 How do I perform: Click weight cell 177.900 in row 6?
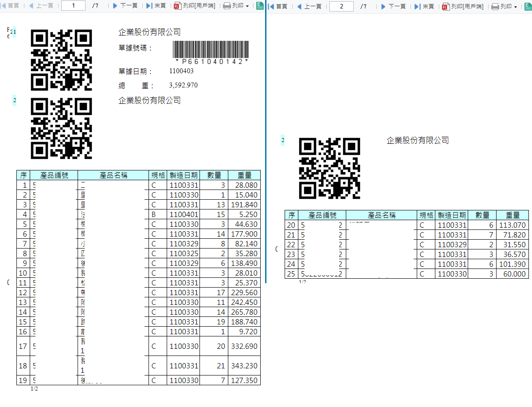tap(244, 234)
